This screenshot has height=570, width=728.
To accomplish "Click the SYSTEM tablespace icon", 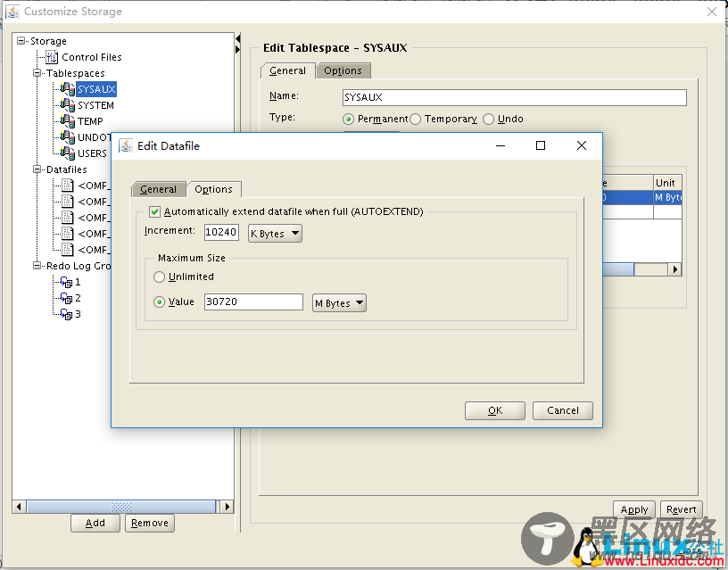I will tap(67, 105).
